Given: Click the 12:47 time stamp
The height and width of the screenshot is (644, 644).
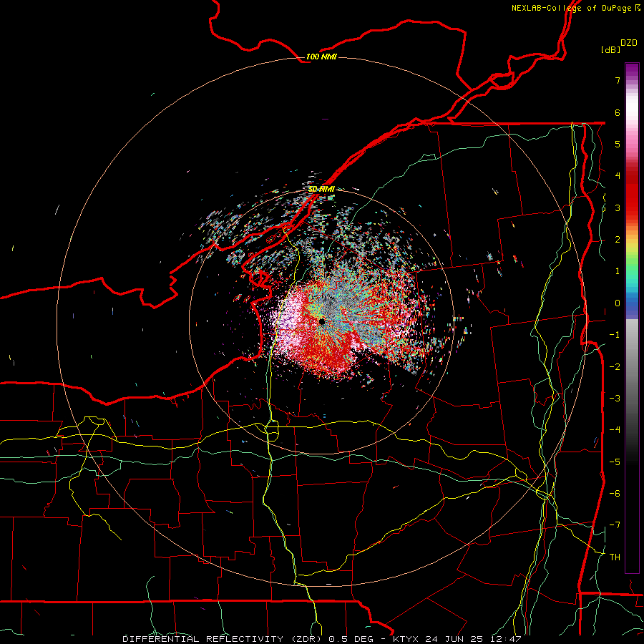Looking at the screenshot, I should (x=506, y=639).
